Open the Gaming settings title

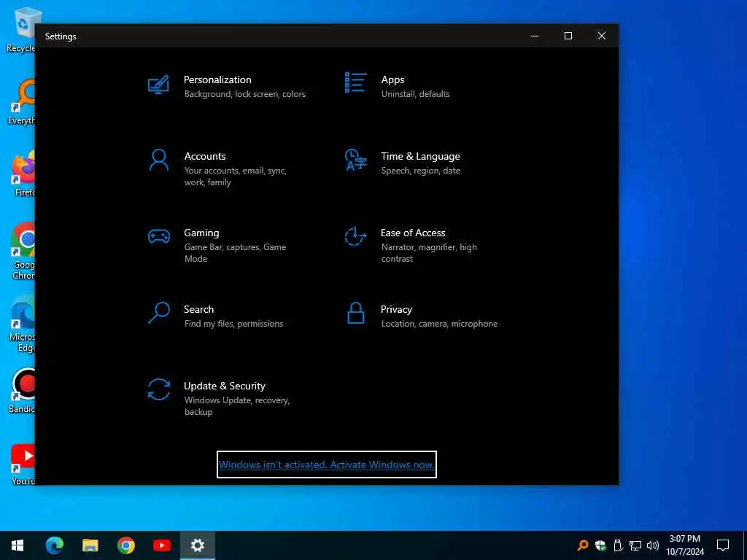tap(201, 233)
